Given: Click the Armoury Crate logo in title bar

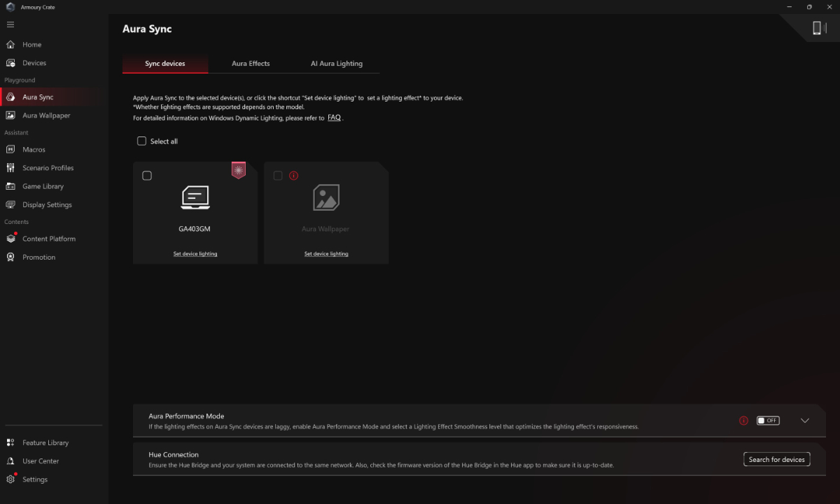Looking at the screenshot, I should (x=10, y=7).
